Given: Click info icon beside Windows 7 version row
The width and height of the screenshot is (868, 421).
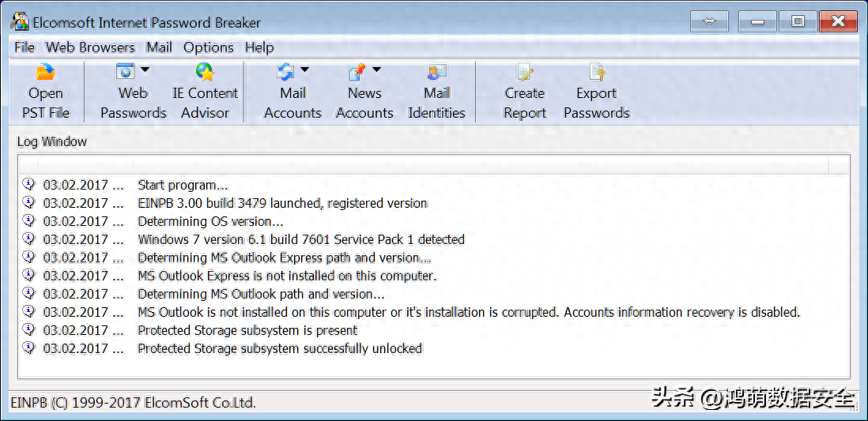Looking at the screenshot, I should pos(28,239).
